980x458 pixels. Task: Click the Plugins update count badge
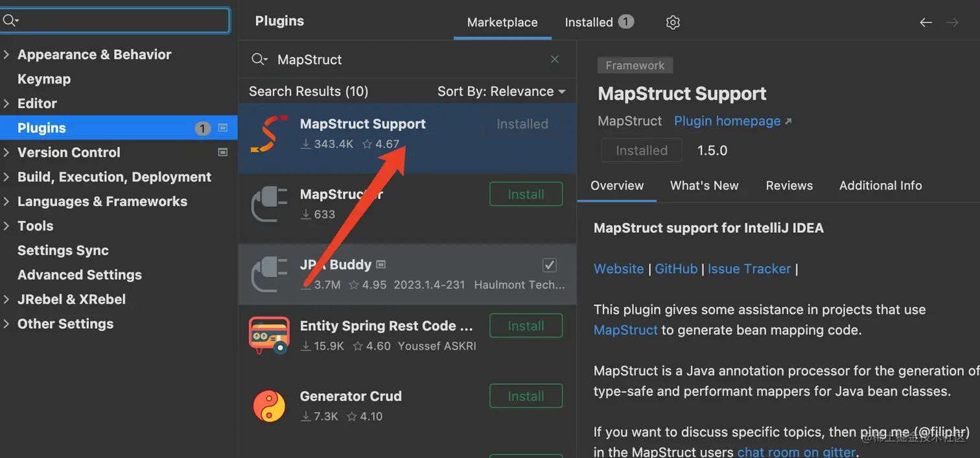tap(203, 128)
